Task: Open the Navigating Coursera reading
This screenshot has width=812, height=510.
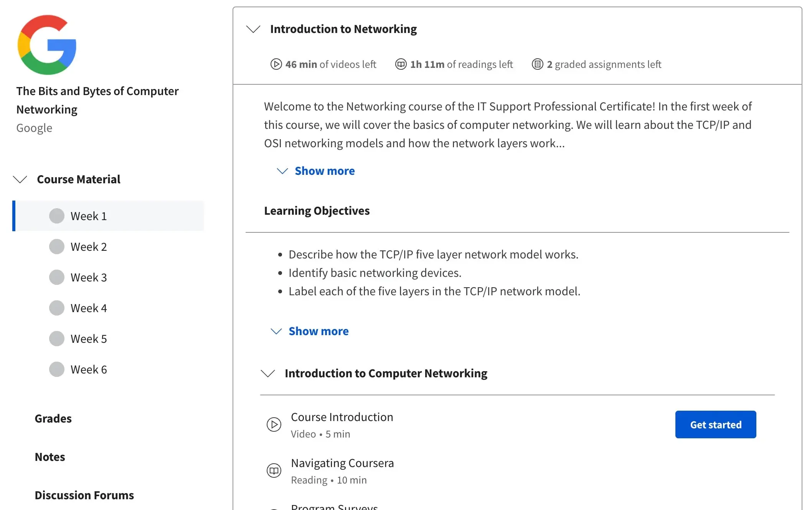Action: 342,463
